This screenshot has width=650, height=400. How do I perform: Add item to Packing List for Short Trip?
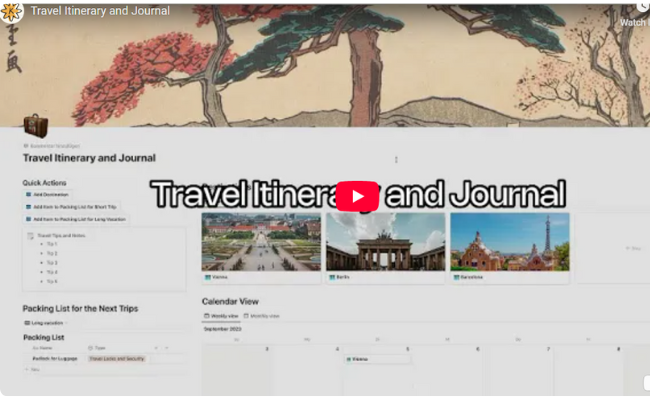point(71,206)
